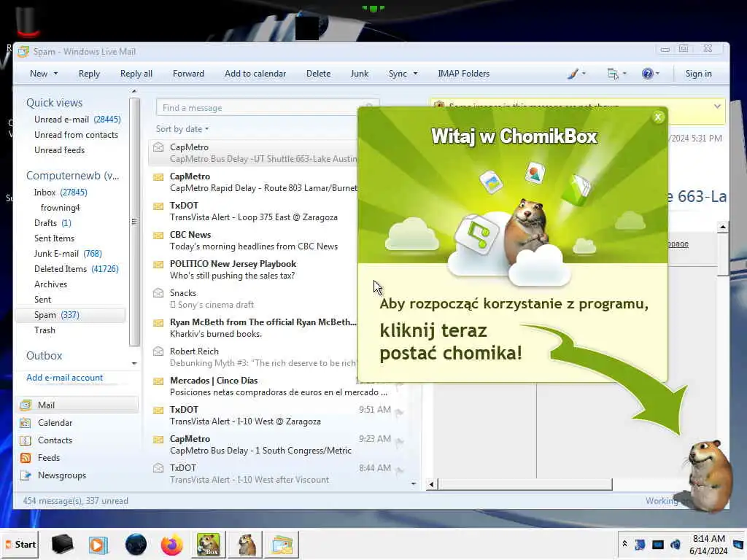
Task: Forward the selected message
Action: 188,74
